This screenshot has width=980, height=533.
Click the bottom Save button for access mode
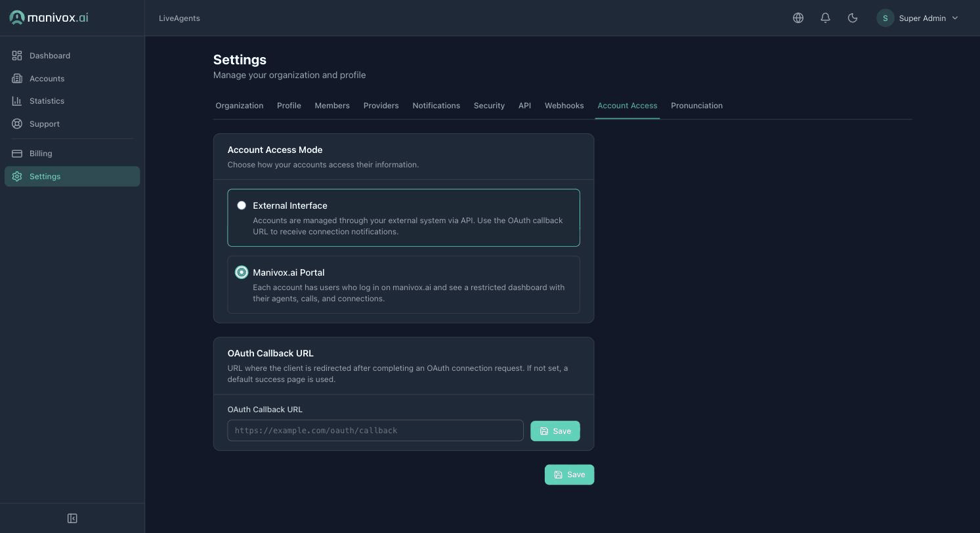(x=570, y=475)
